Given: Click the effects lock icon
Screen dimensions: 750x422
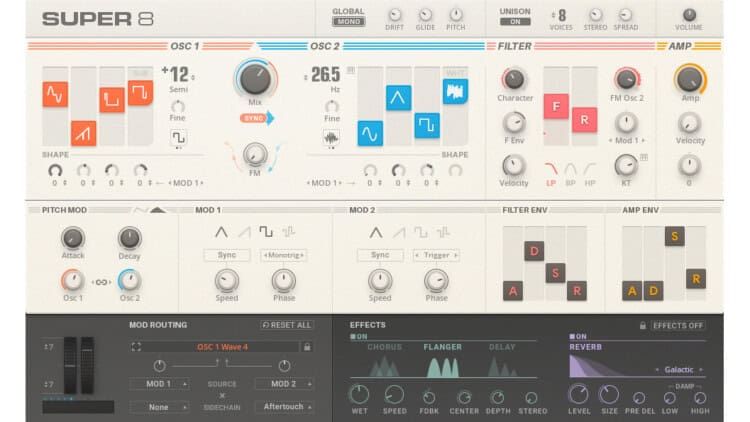Looking at the screenshot, I should 642,325.
